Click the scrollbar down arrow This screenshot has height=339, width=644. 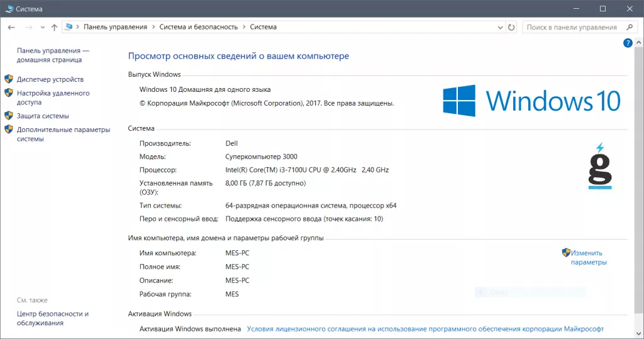coord(639,334)
